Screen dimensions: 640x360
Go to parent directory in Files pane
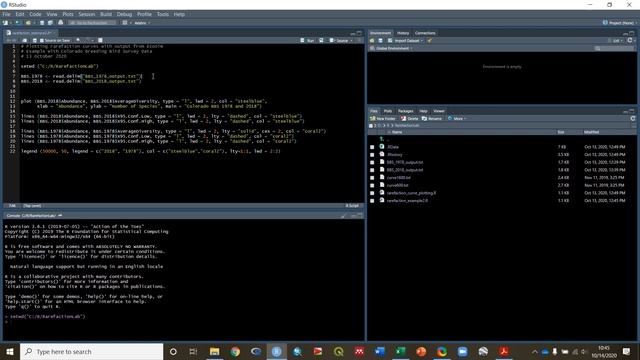click(x=383, y=139)
